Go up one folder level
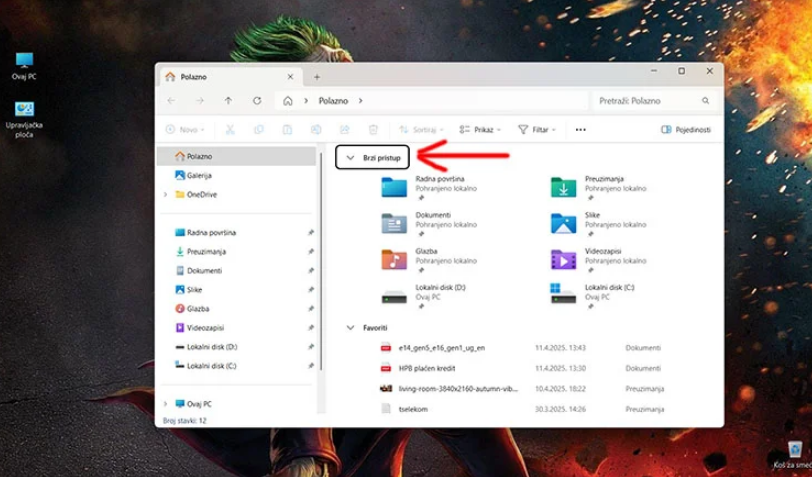 click(228, 101)
